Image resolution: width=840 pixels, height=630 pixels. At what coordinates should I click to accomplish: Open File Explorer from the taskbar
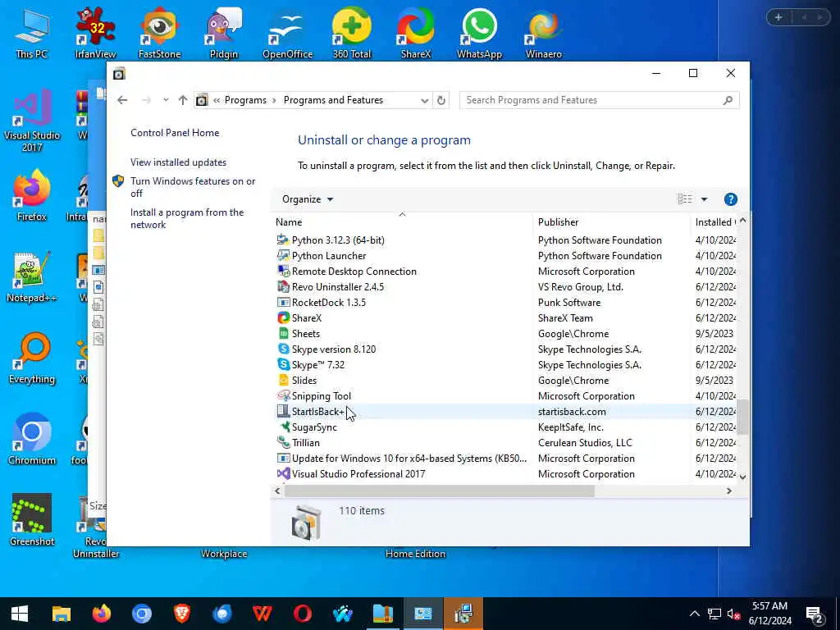[x=61, y=614]
